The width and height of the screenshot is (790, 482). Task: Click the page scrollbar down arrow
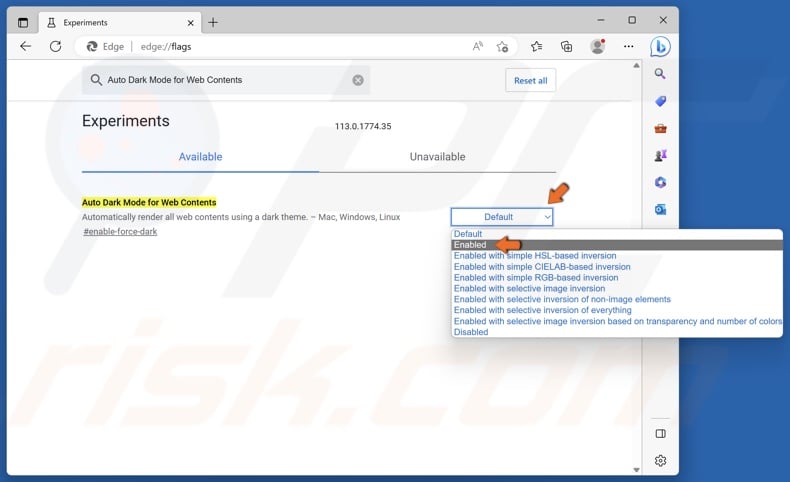coord(636,470)
